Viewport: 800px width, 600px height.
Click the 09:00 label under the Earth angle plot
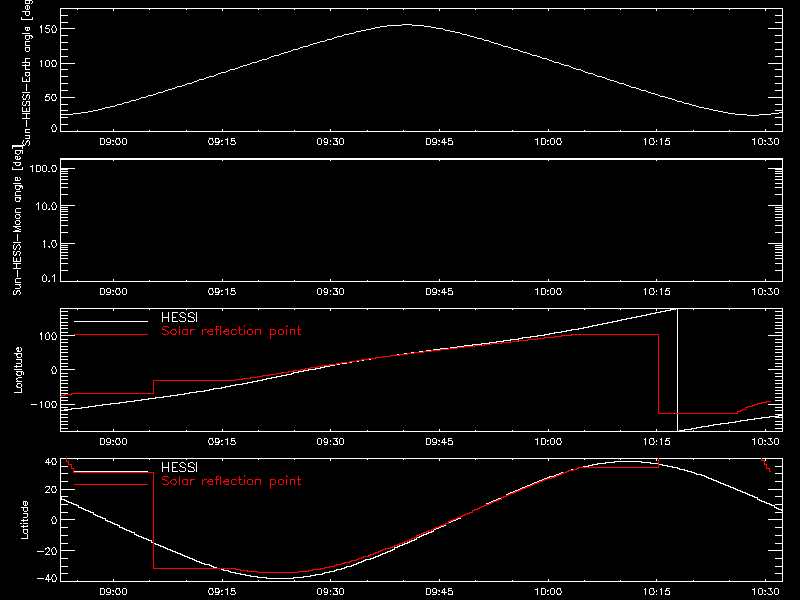point(113,142)
